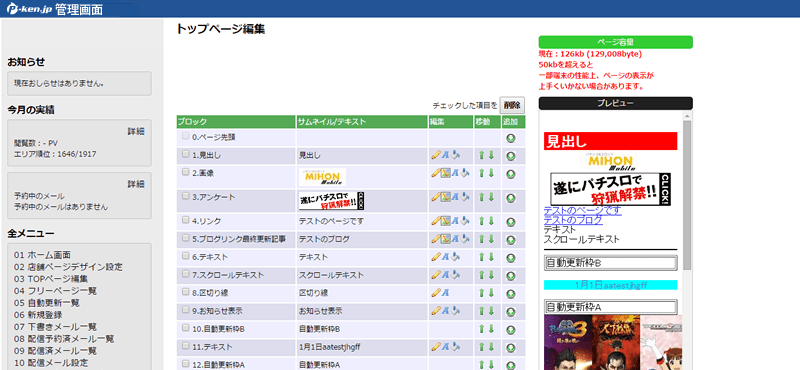Screen dimensions: 800x370
Task: Open 10 配信メール設定 menu entry
Action: (x=51, y=363)
